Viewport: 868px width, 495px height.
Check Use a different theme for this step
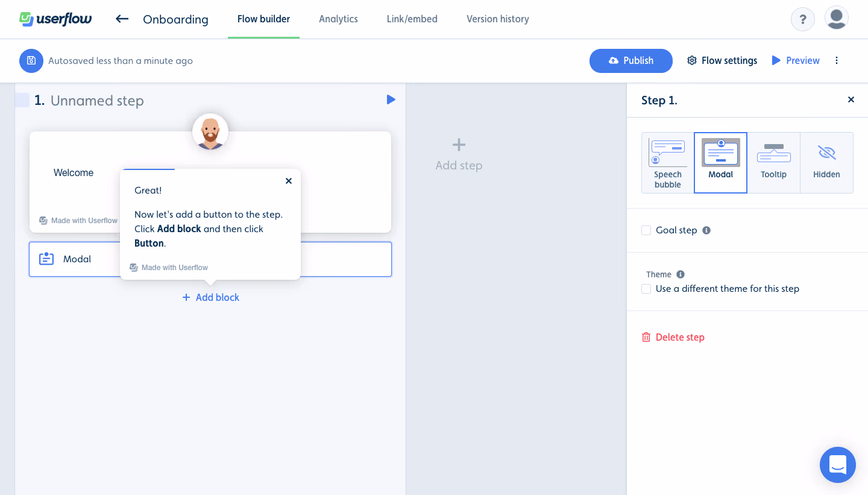pyautogui.click(x=646, y=289)
